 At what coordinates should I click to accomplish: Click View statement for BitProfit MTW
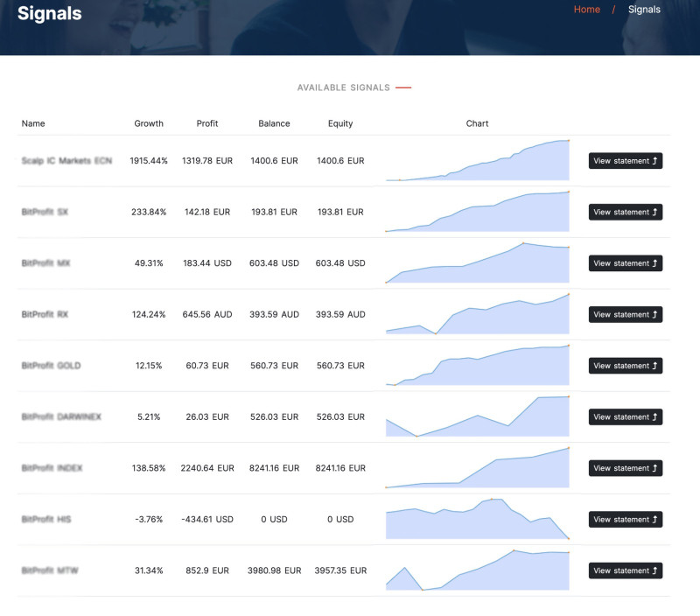(625, 570)
